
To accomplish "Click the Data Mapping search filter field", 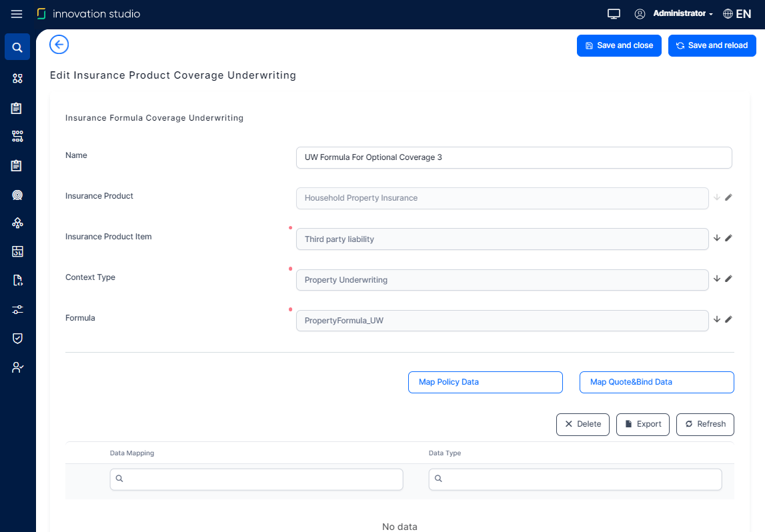I will point(256,479).
